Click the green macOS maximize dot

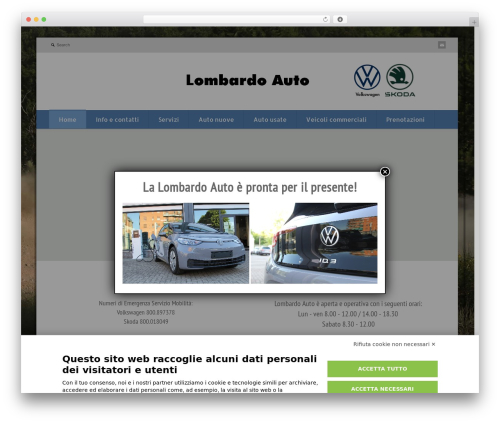pyautogui.click(x=44, y=19)
